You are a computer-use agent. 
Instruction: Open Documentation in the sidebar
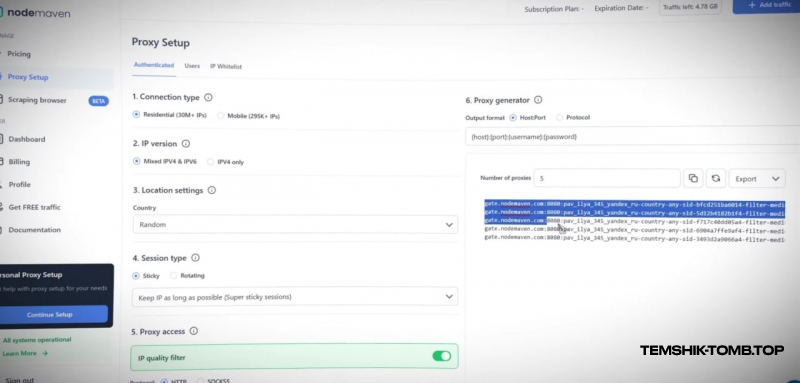34,229
